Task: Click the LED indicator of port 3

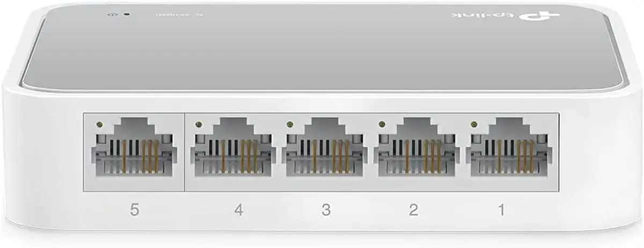Action: [290, 124]
